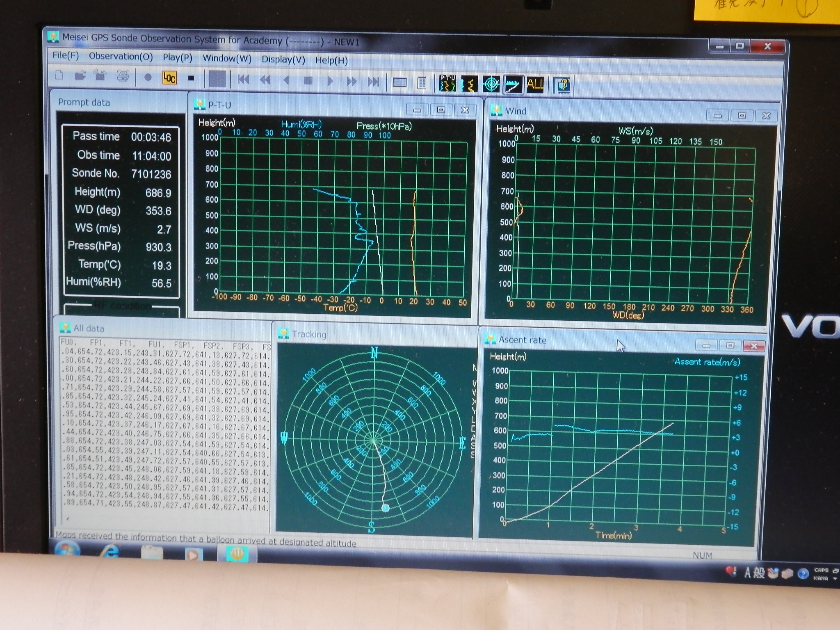Skip to the end of playback
This screenshot has width=840, height=630.
(x=373, y=82)
